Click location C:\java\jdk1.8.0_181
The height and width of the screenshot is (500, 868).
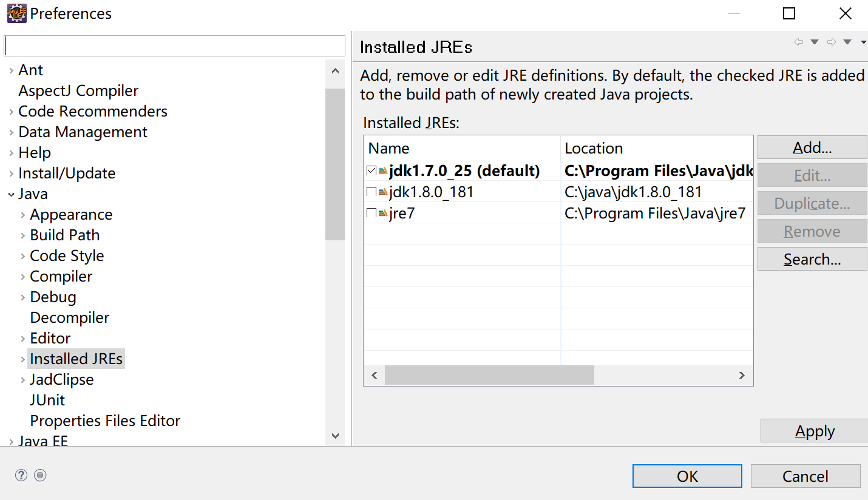633,192
